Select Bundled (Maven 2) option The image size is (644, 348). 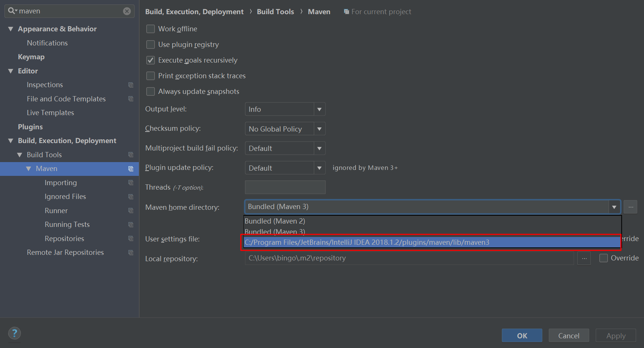433,221
